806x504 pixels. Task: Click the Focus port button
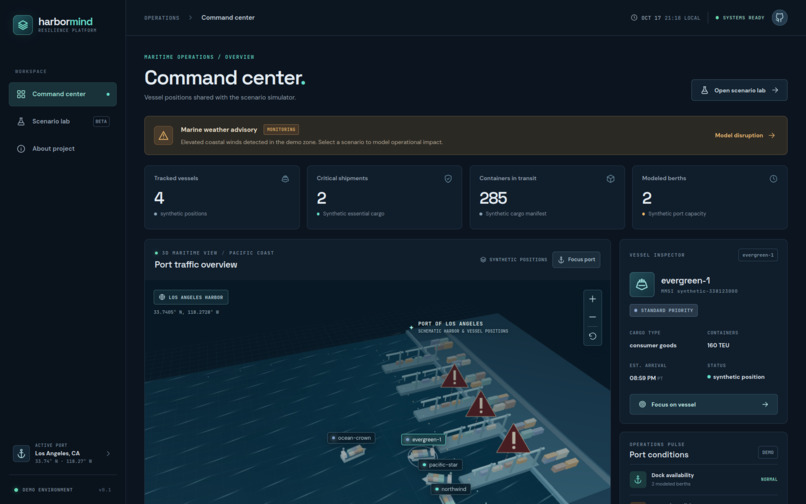coord(576,260)
